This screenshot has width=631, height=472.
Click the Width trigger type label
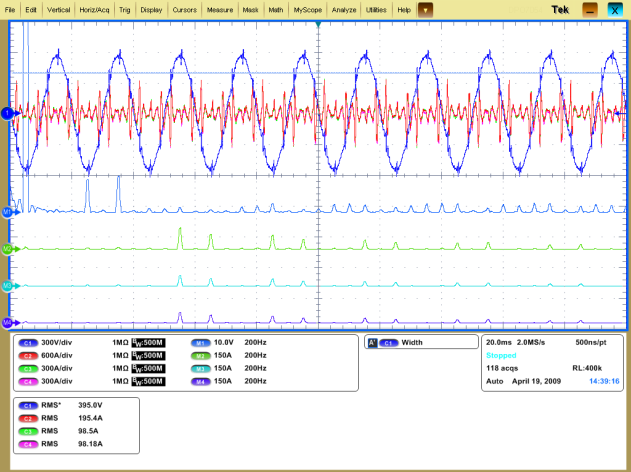point(412,342)
